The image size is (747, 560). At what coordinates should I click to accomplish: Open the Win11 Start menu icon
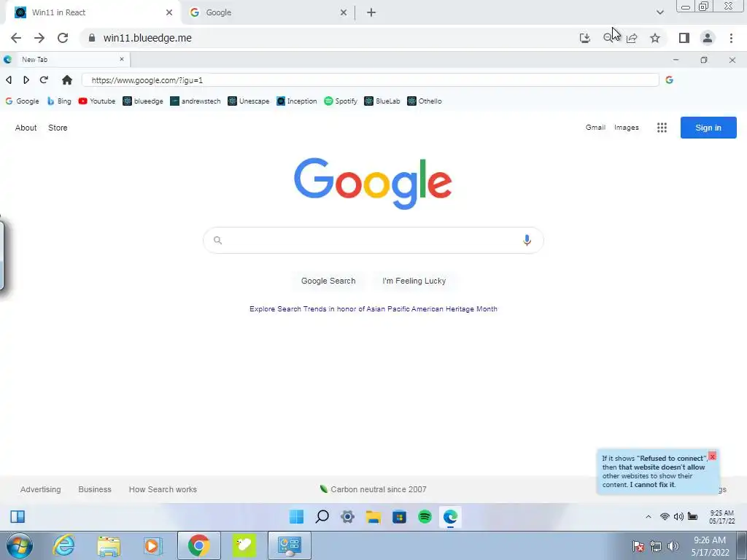pyautogui.click(x=296, y=517)
